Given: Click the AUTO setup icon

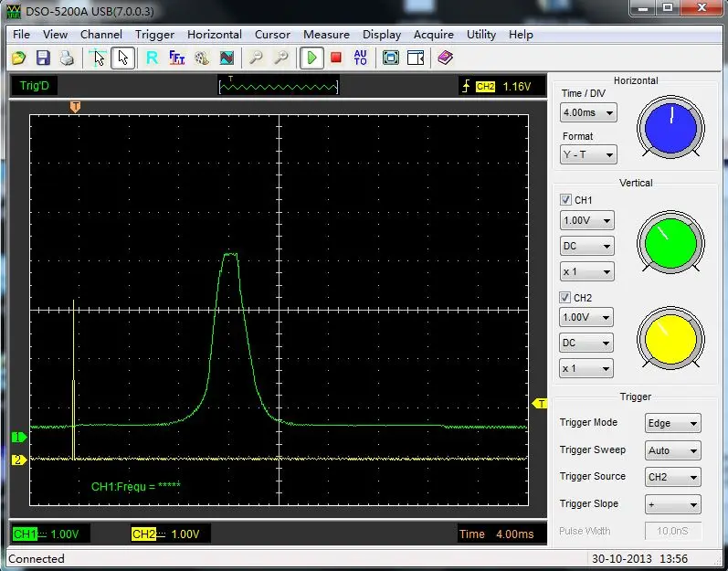Looking at the screenshot, I should tap(360, 58).
